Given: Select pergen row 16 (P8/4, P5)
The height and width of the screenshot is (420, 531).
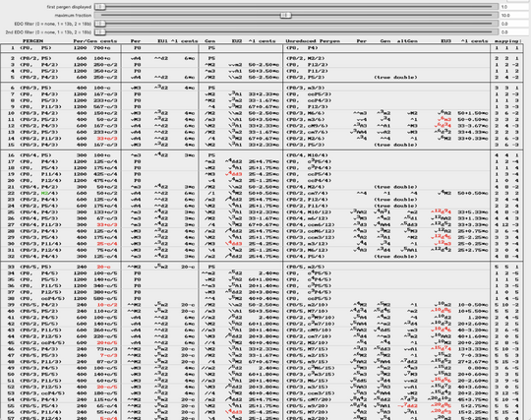Looking at the screenshot, I should point(262,155).
